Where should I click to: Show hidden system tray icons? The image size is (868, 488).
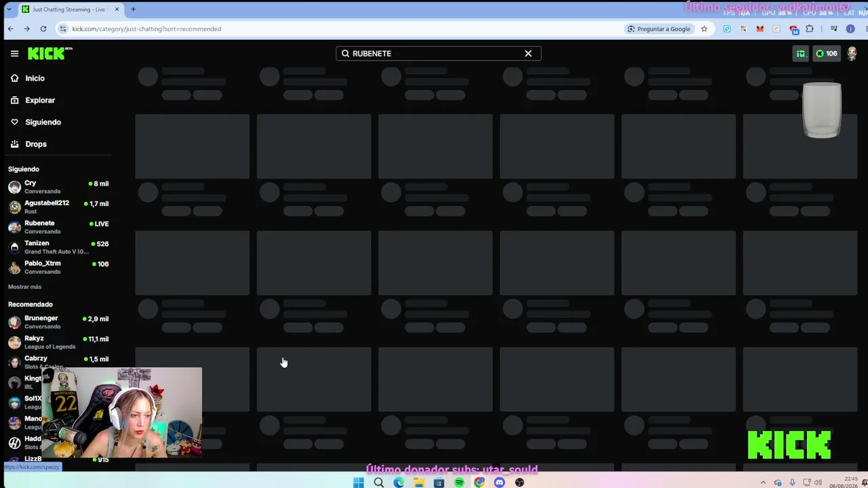click(763, 483)
